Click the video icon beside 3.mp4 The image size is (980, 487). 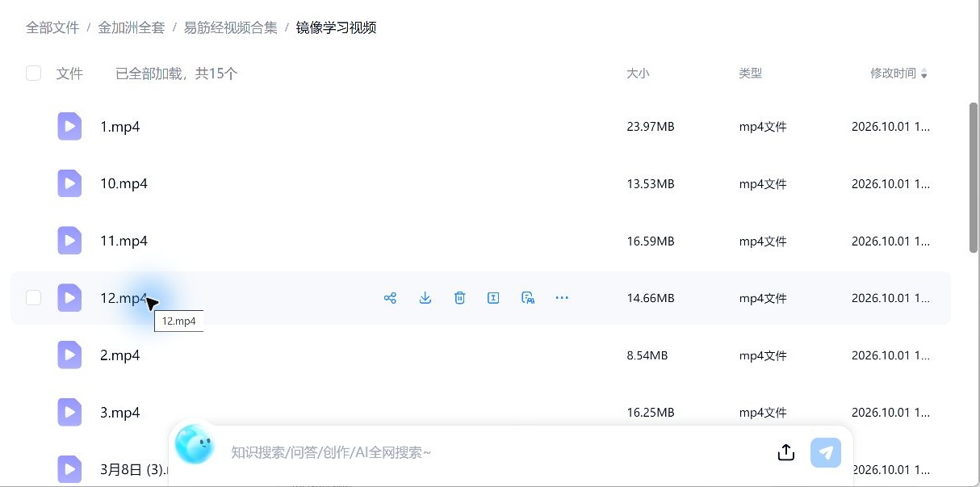point(69,413)
